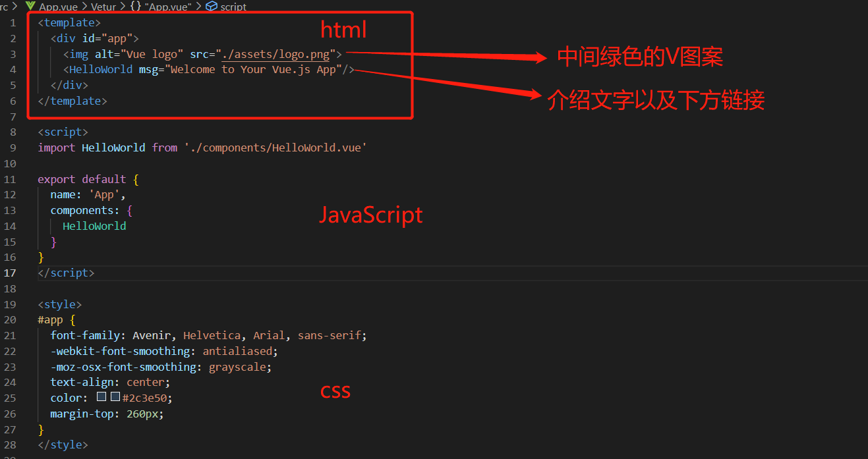868x459 pixels.
Task: Click the 'App' string value
Action: (x=104, y=195)
